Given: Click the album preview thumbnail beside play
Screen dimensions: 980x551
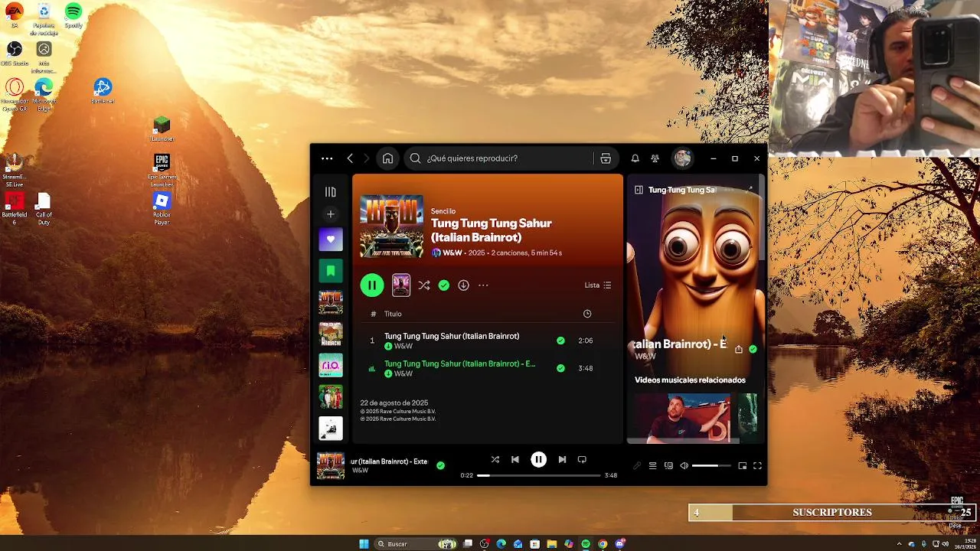Looking at the screenshot, I should point(401,285).
